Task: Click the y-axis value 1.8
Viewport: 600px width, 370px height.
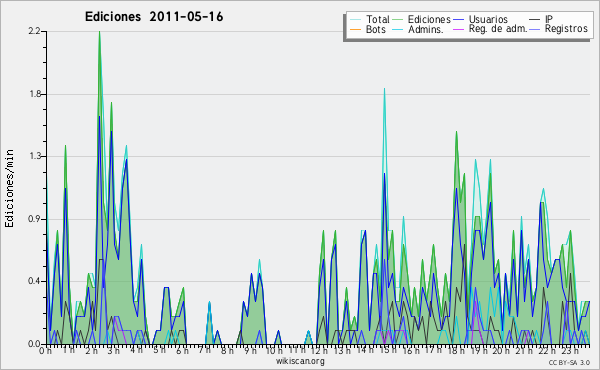Action: click(35, 94)
